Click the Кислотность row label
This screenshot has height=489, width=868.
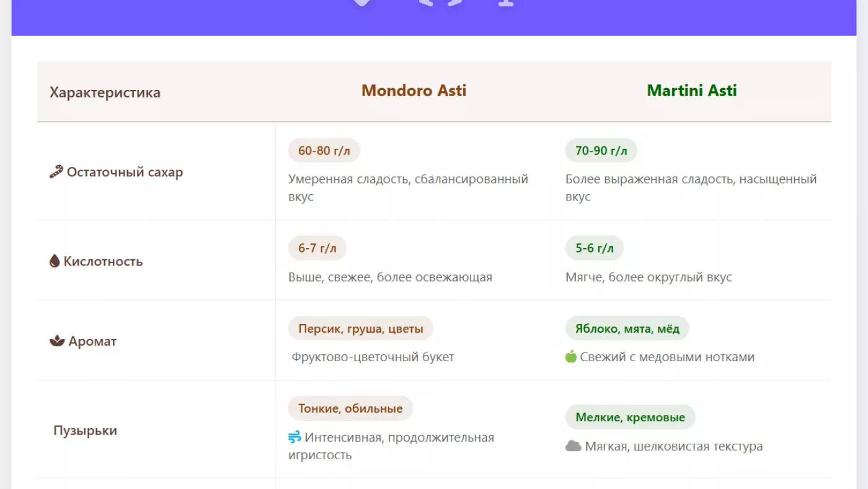103,261
